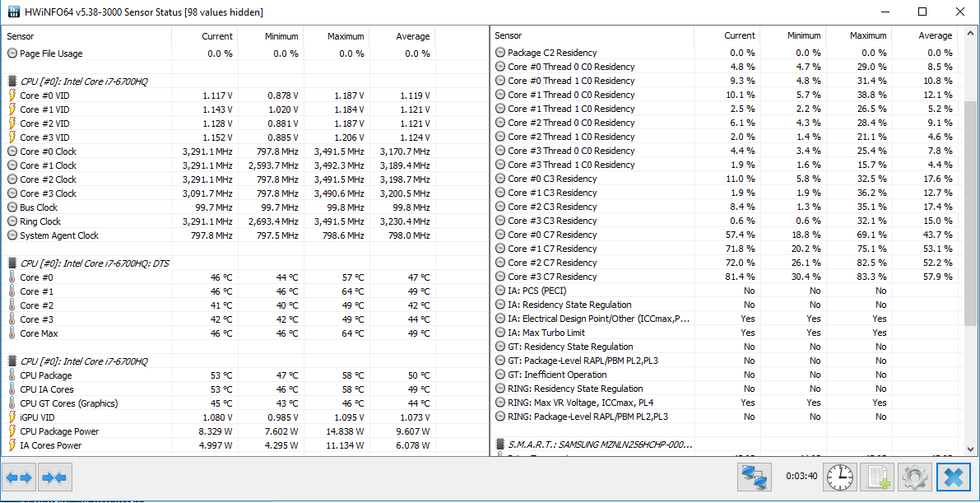
Task: Select the CPU GT Cores (Graphics) row
Action: click(218, 403)
